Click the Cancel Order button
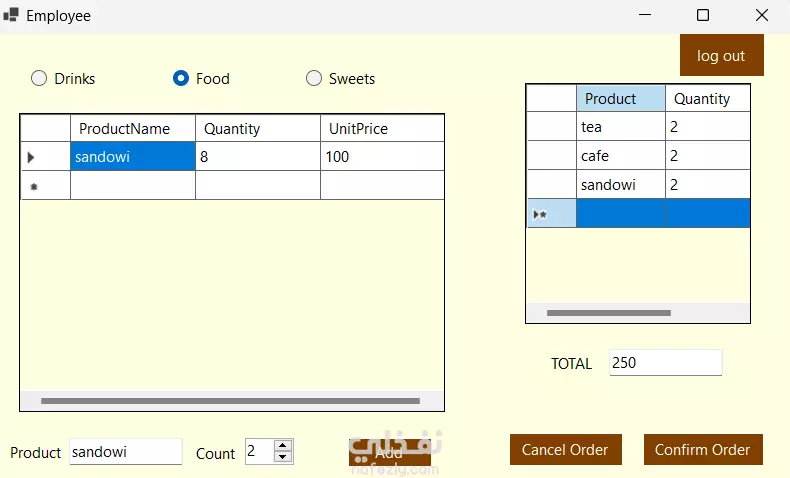The image size is (790, 478). click(565, 450)
